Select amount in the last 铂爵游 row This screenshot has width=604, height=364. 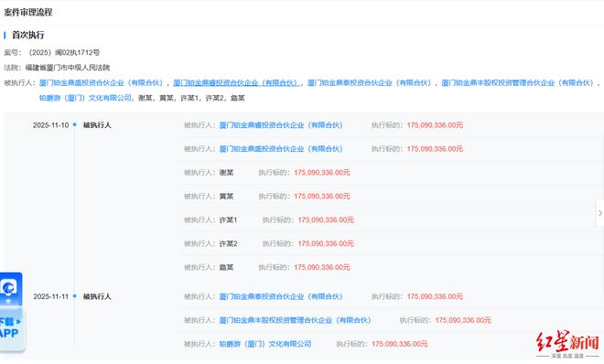pyautogui.click(x=400, y=344)
